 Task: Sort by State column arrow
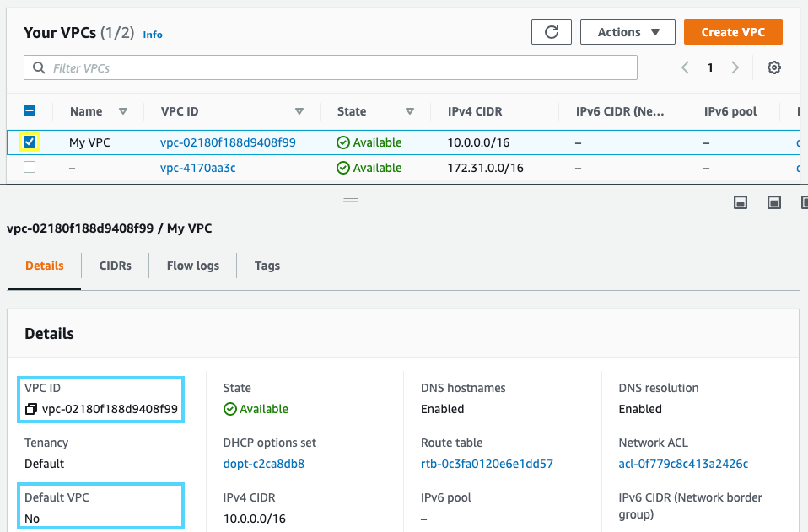[410, 111]
